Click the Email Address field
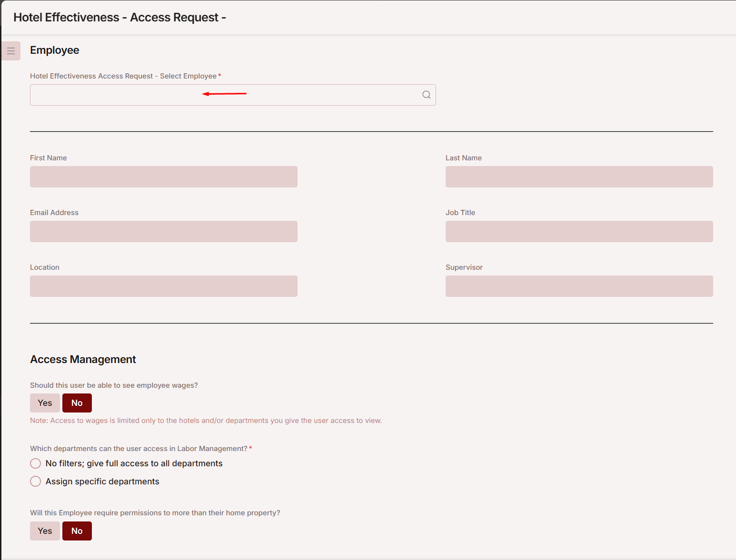The width and height of the screenshot is (736, 560). pyautogui.click(x=164, y=231)
